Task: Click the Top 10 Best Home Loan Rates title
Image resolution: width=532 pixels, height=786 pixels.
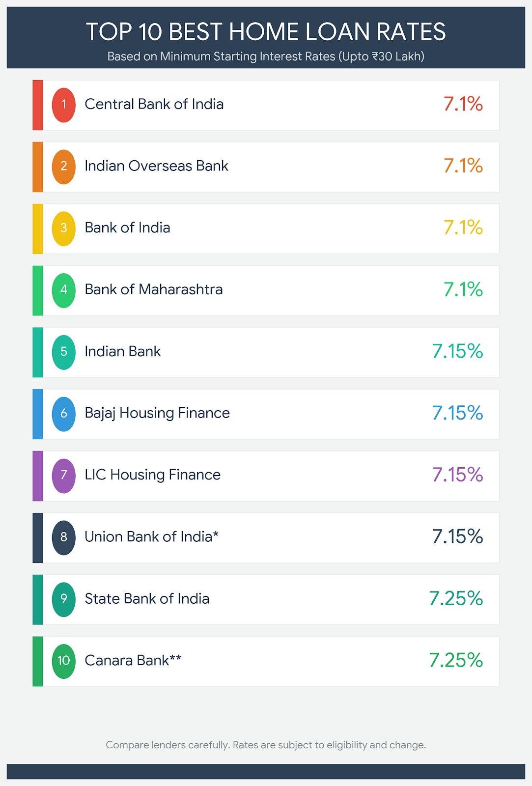Action: click(x=266, y=32)
